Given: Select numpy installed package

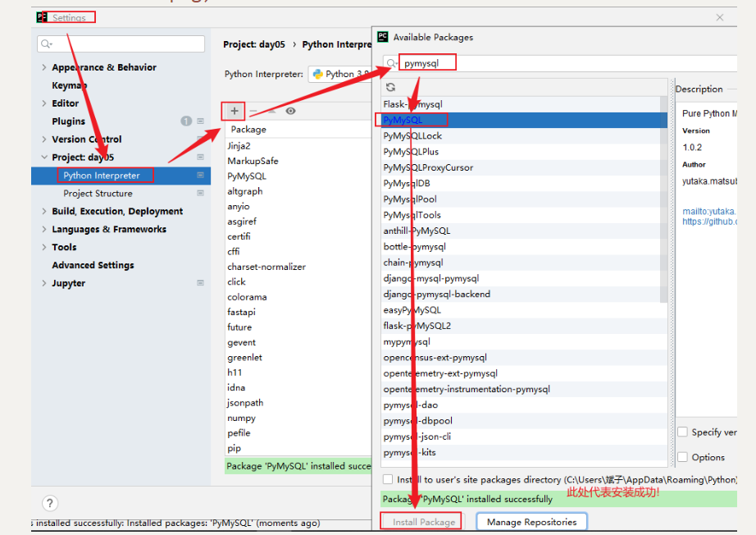Looking at the screenshot, I should [298, 418].
